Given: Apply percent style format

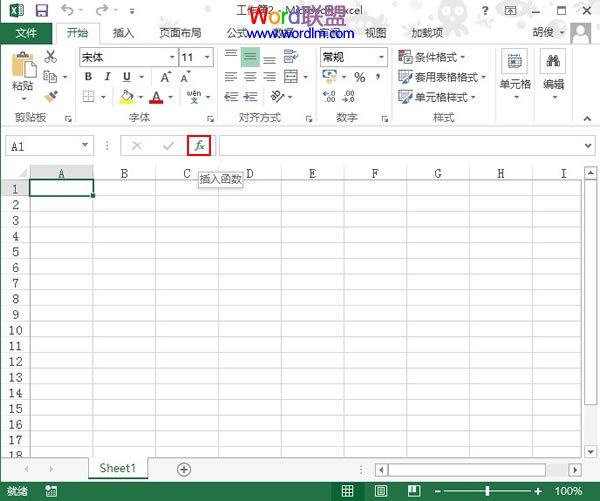Looking at the screenshot, I should 359,77.
